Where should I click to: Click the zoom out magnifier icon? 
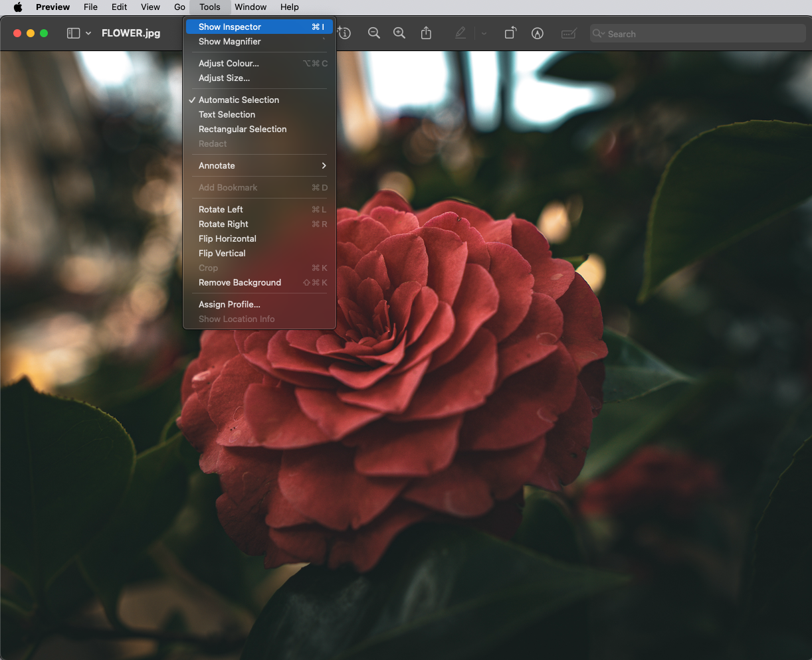374,33
